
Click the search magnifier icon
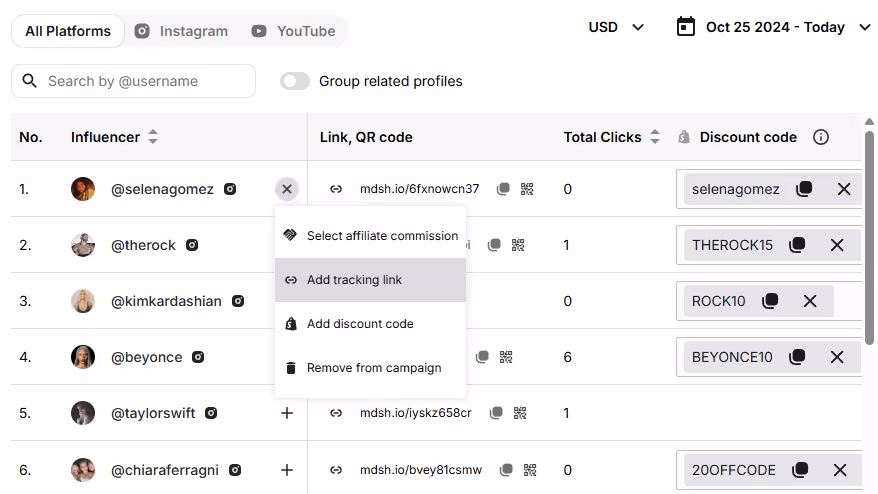coord(30,81)
